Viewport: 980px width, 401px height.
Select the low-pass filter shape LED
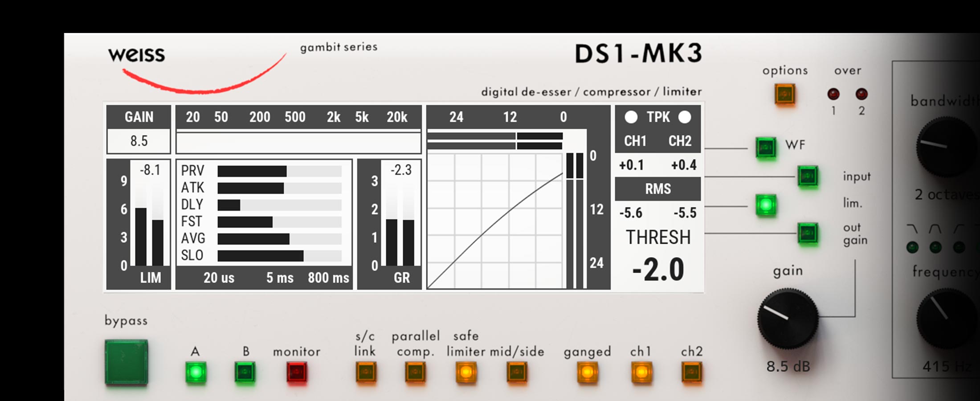912,247
